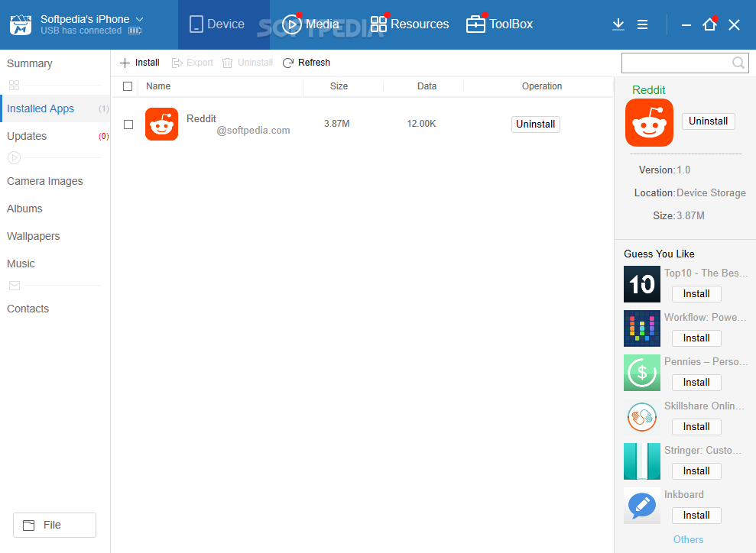756x553 pixels.
Task: Open Albums in the sidebar
Action: pyautogui.click(x=24, y=209)
